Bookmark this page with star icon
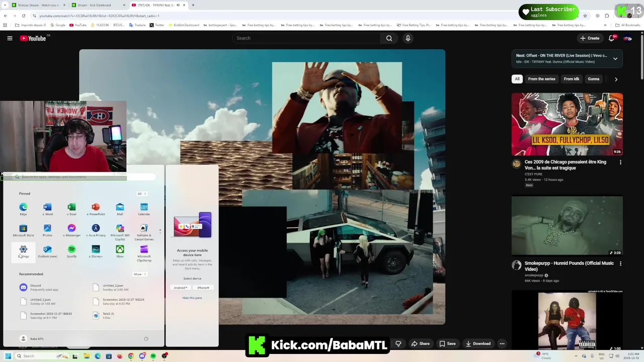 click(585, 16)
